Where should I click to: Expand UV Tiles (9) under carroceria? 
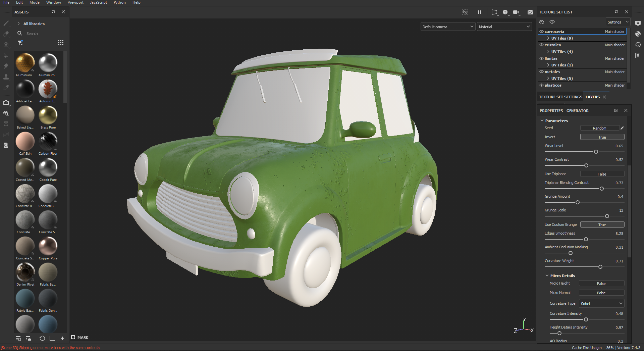(548, 38)
